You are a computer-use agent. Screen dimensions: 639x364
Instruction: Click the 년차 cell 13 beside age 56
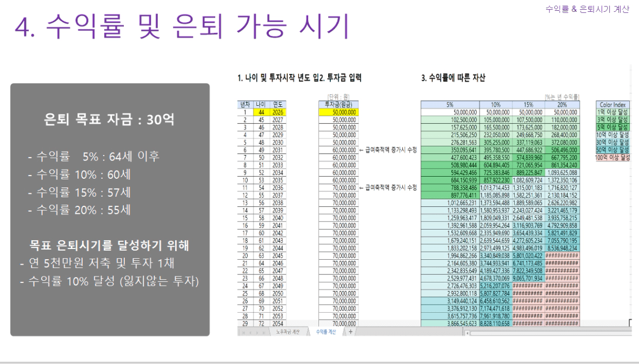pyautogui.click(x=245, y=203)
